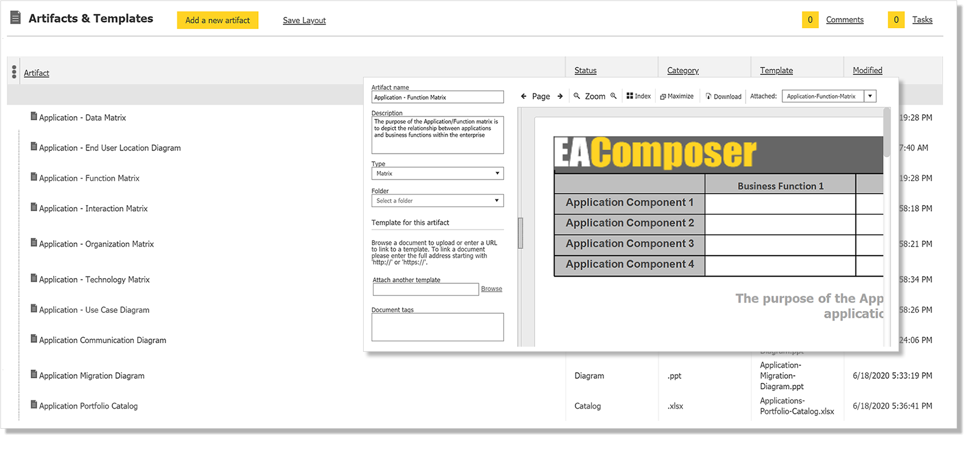Open the Attached template dropdown

point(870,96)
